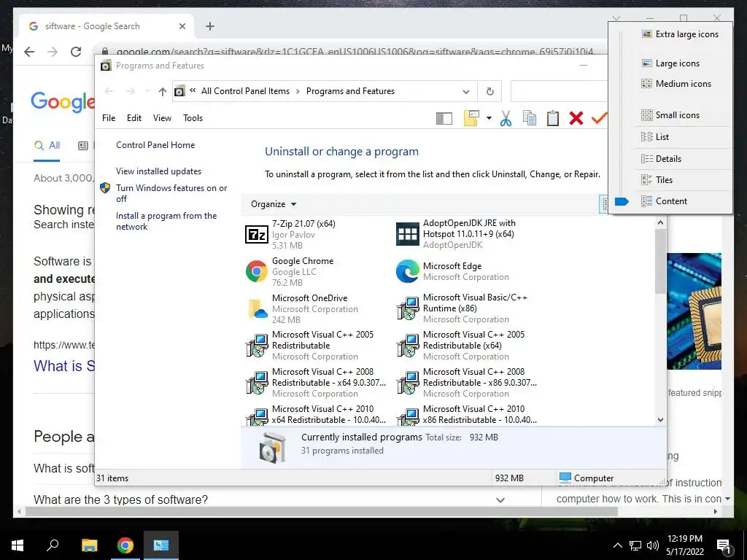The image size is (747, 560).
Task: Select Visual C++ 2010 x64 Redistributable entry
Action: click(x=317, y=415)
